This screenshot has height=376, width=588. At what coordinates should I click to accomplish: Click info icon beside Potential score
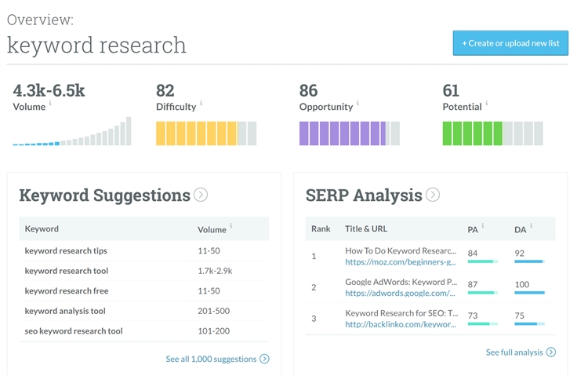tap(487, 104)
